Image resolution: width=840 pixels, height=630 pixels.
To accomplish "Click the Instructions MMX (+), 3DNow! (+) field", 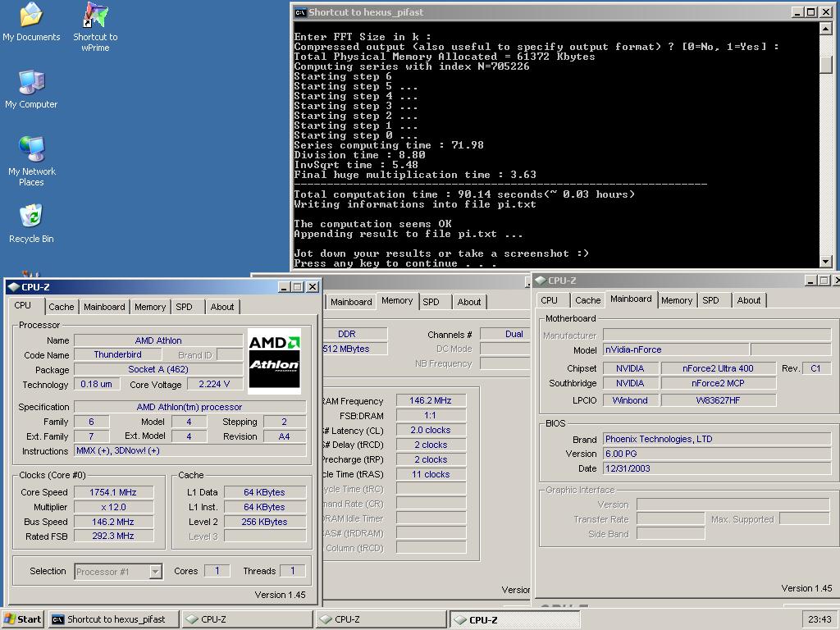I will (x=189, y=450).
